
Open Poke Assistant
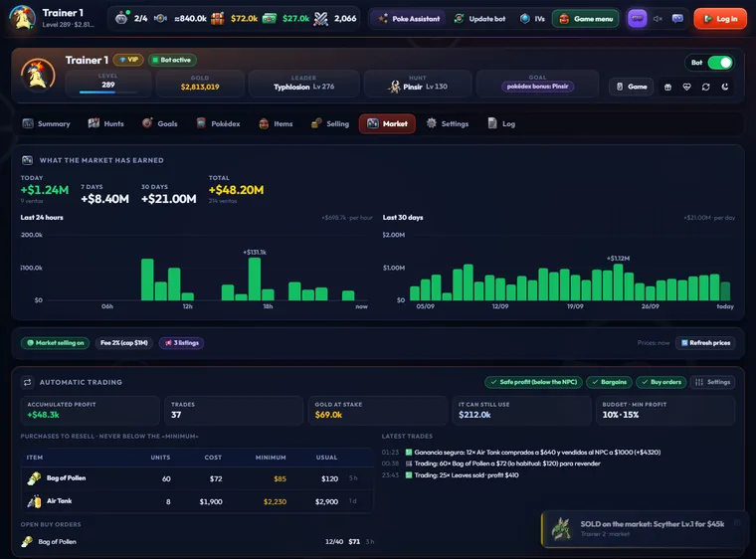(410, 19)
